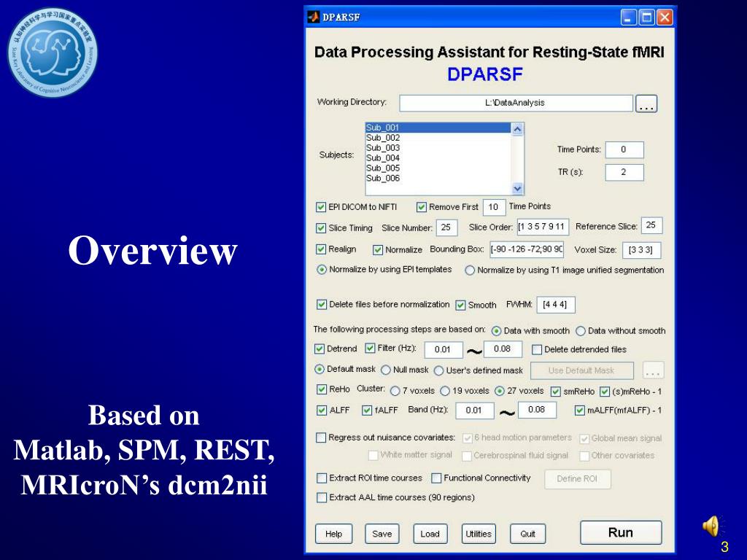Click the TR (s) input field

(624, 172)
